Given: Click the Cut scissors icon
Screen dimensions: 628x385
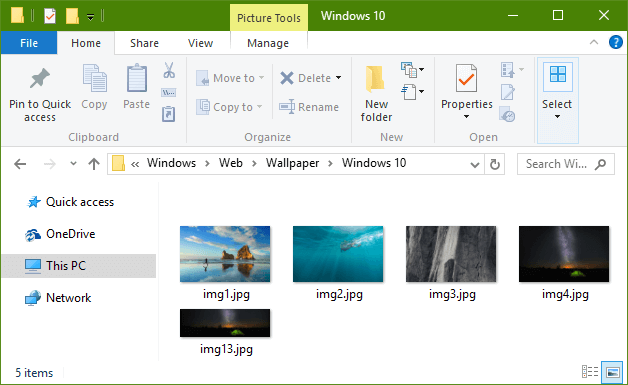Looking at the screenshot, I should 169,70.
